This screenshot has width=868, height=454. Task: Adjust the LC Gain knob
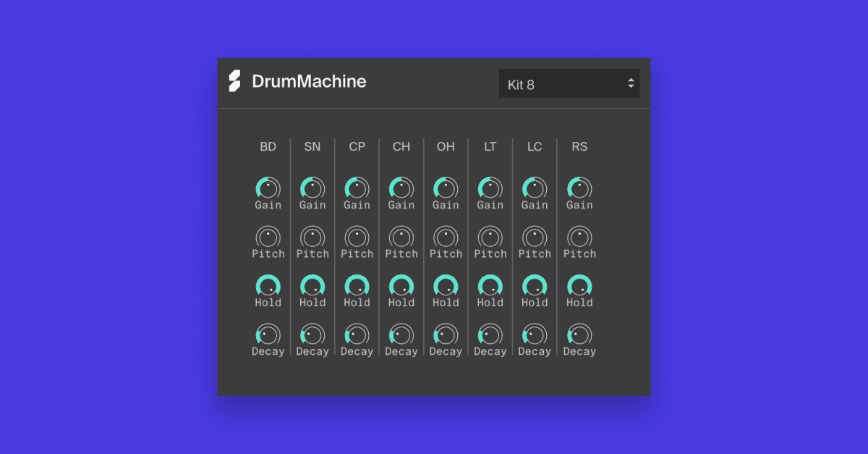[x=535, y=188]
